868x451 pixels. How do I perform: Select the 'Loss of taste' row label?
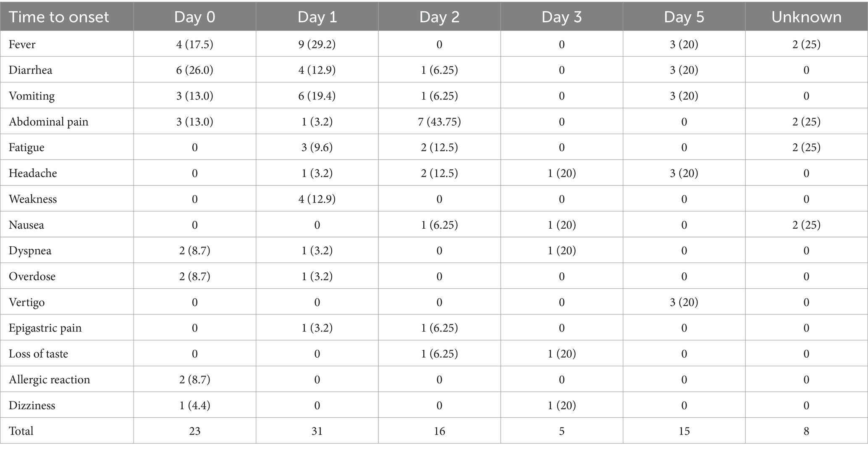point(39,353)
